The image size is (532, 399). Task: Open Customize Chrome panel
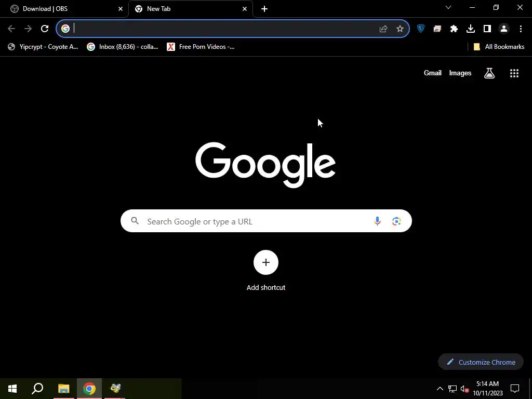(x=481, y=362)
